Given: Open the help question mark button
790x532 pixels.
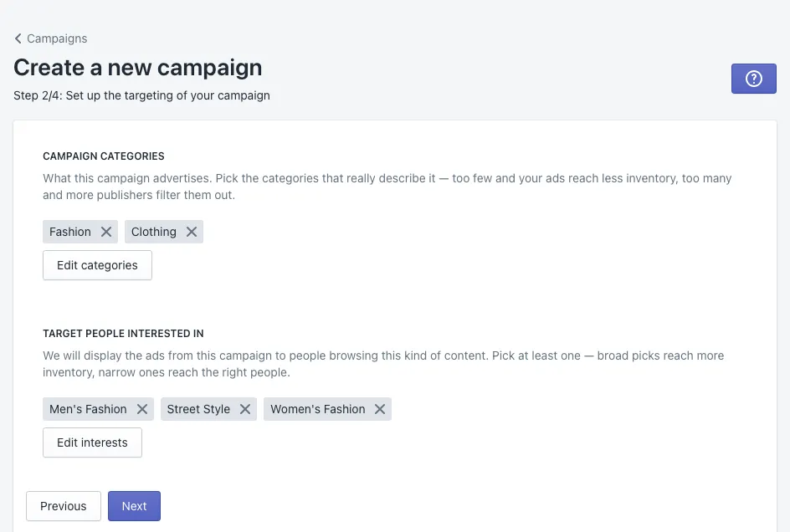Looking at the screenshot, I should (x=753, y=79).
